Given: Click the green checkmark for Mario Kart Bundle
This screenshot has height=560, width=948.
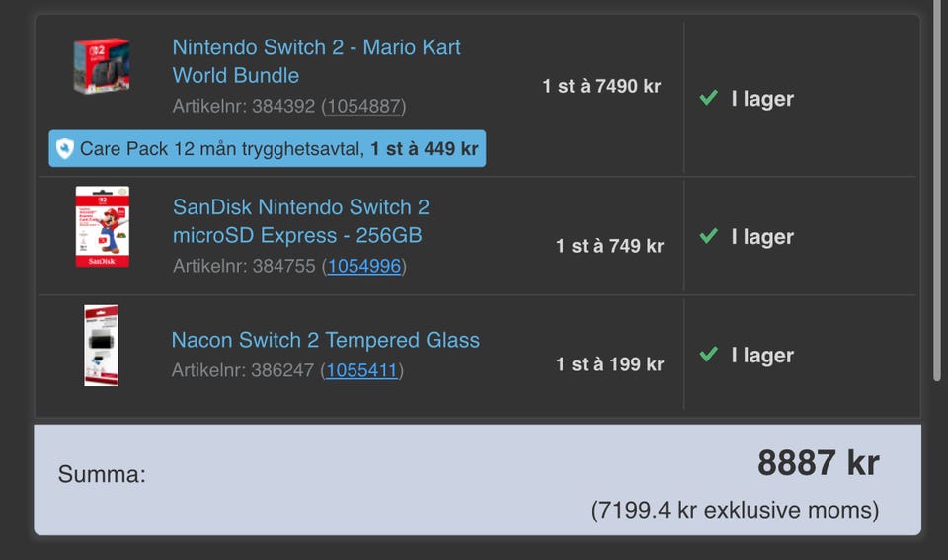Looking at the screenshot, I should coord(707,99).
